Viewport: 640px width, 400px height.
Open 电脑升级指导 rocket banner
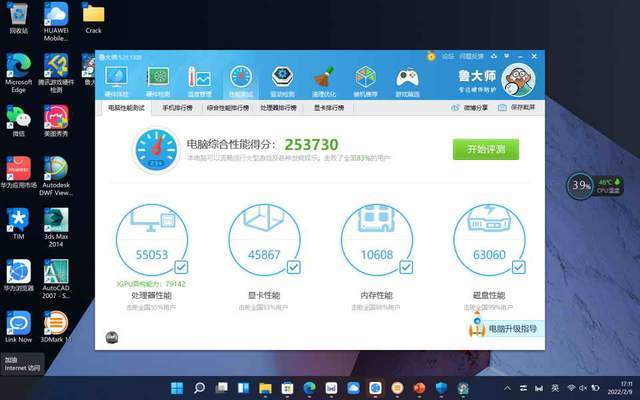(505, 328)
